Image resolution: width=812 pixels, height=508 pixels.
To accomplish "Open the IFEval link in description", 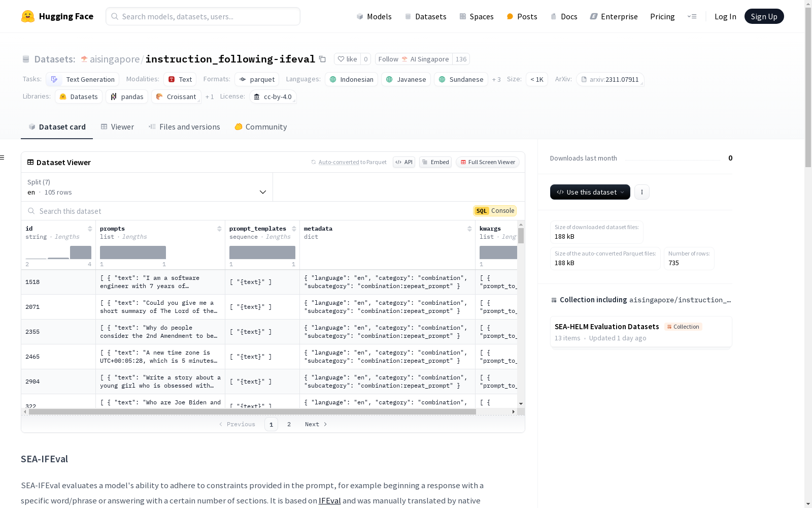I will [x=329, y=500].
